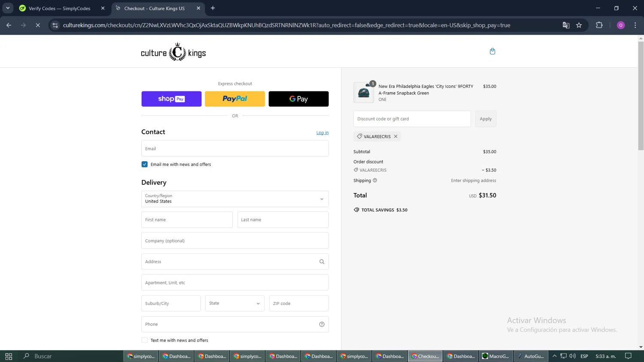Show the phone number help icon
This screenshot has height=362, width=644.
point(322,324)
